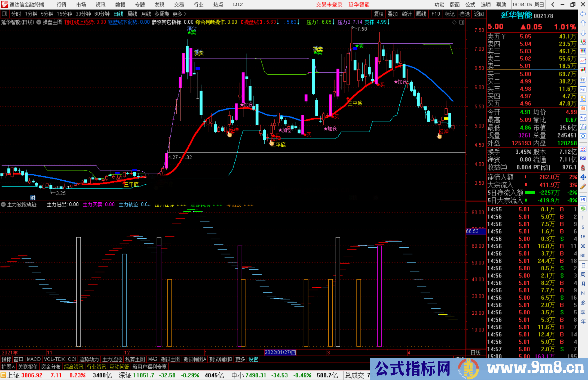Screen dimensions: 588x380
Task: Select the 周 weekly period in sidebar
Action: (x=583, y=274)
